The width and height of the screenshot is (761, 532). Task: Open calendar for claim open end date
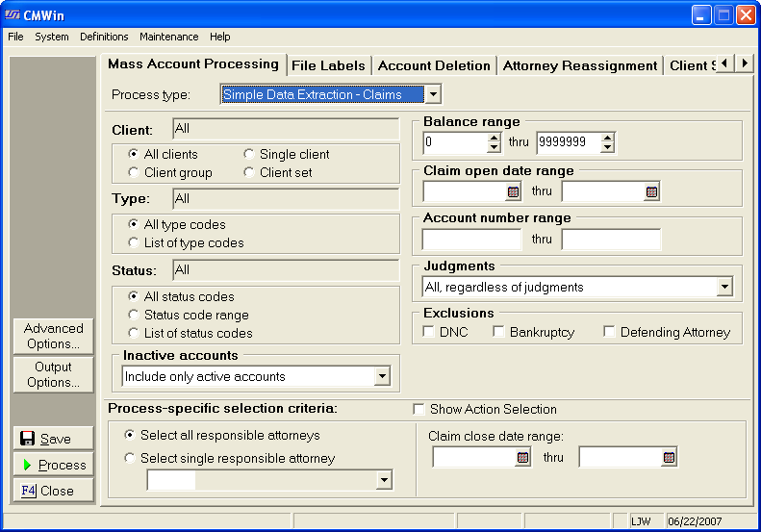[x=652, y=191]
